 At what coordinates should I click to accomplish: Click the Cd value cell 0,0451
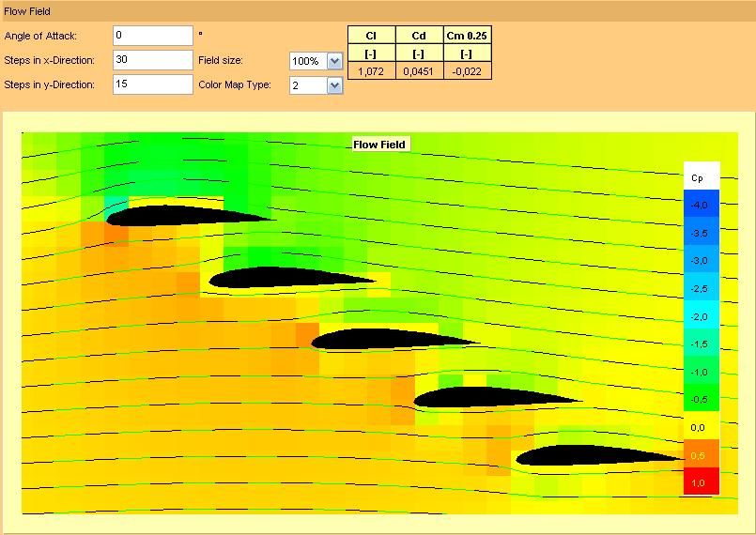(x=419, y=71)
